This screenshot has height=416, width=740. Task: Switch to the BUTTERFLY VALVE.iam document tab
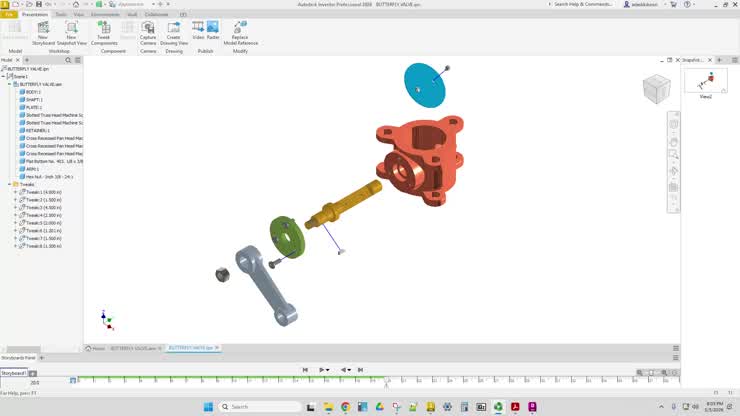(x=133, y=348)
